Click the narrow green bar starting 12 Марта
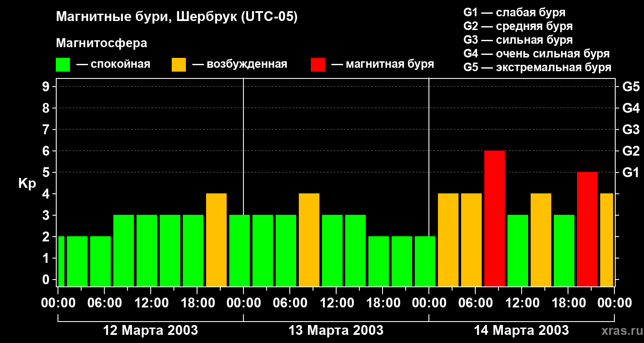644x343 pixels. tap(61, 261)
